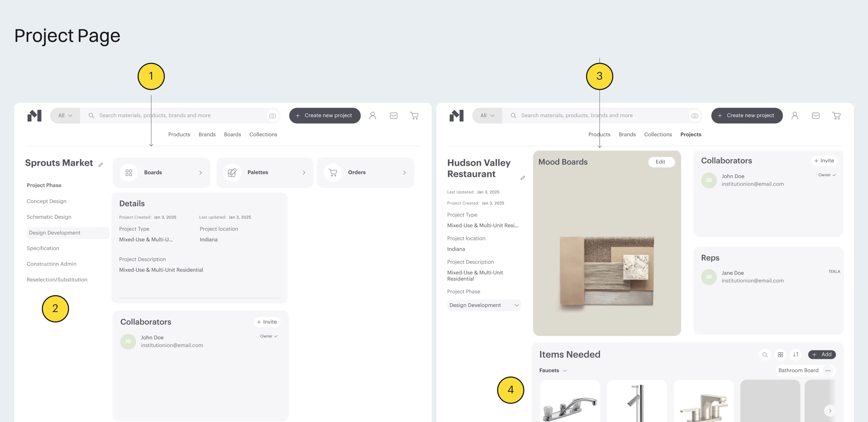
Task: Open Bathroom Board three-dot menu
Action: coord(828,371)
